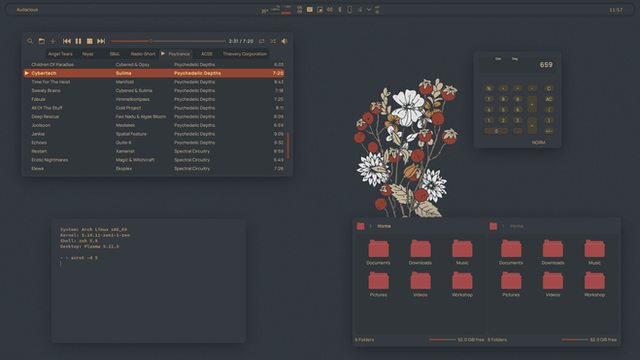The height and width of the screenshot is (360, 640).
Task: Open volume tray icon in top panel
Action: [x=329, y=9]
